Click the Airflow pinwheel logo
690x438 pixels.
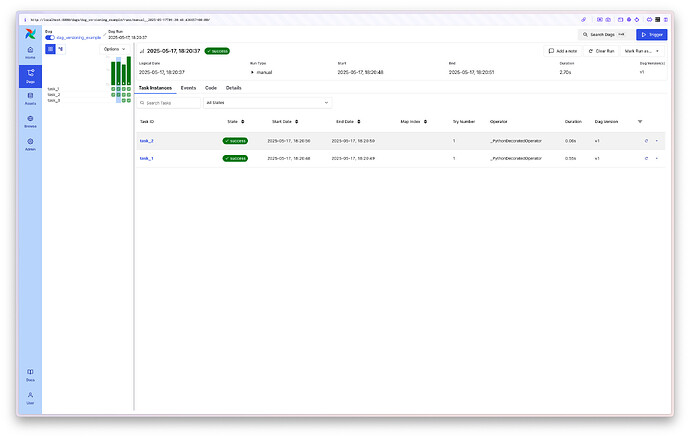click(x=30, y=33)
